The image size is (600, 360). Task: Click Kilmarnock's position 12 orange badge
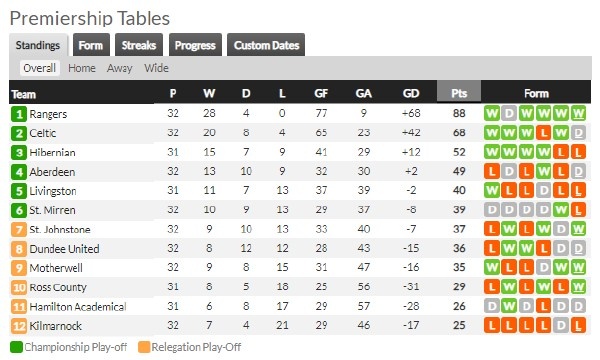[x=19, y=326]
